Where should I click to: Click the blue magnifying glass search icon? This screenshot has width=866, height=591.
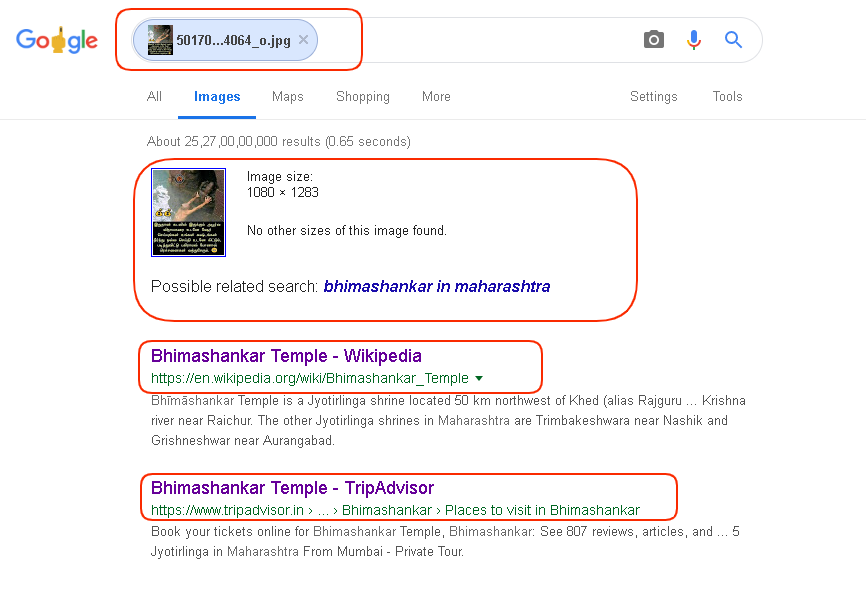[733, 40]
